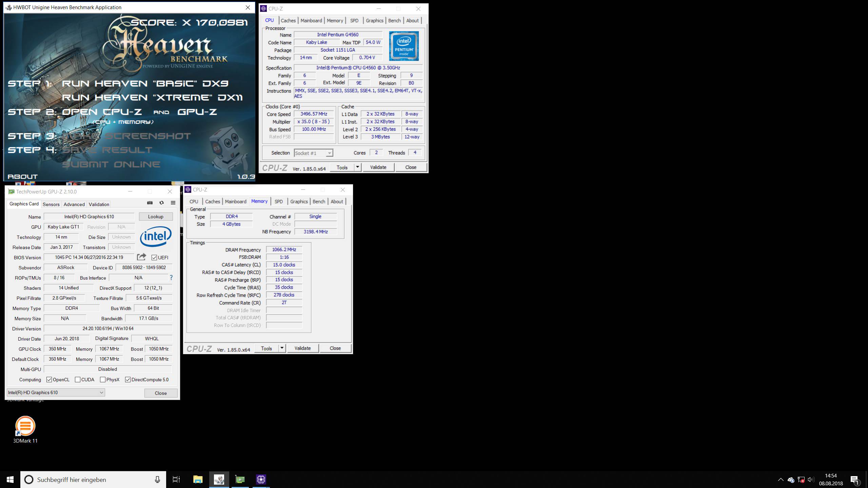The height and width of the screenshot is (488, 868).
Task: Expand the Intel HD Graphics 610 GPU selector
Action: point(56,392)
